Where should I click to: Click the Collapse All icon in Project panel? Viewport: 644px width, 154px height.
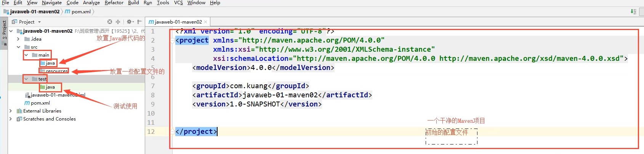click(x=118, y=22)
